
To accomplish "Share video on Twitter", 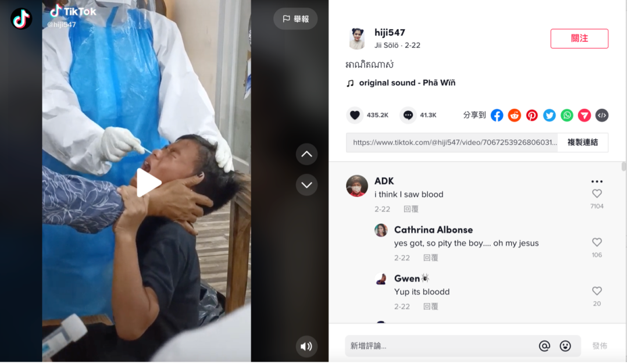I will (x=549, y=115).
